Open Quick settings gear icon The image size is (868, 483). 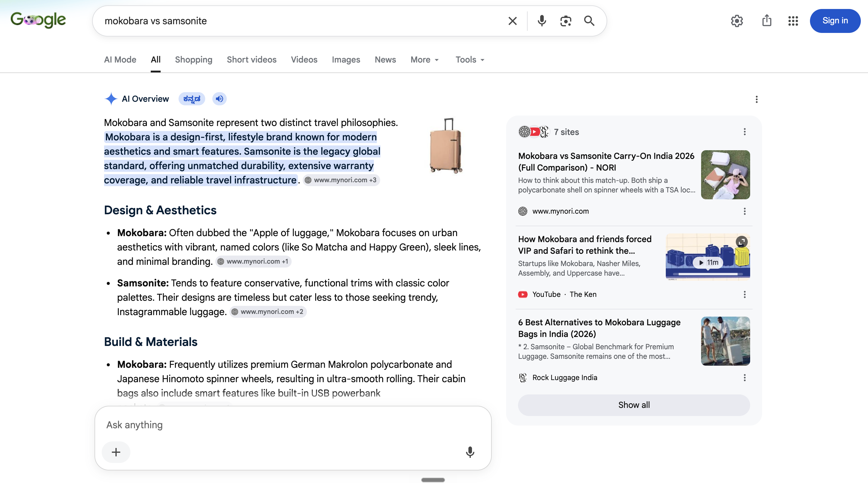pos(737,21)
